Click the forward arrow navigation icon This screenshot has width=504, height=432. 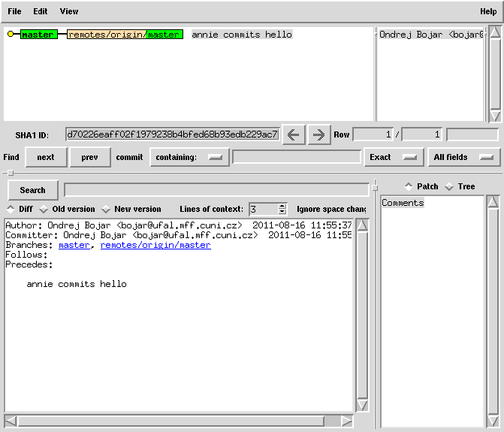[319, 134]
